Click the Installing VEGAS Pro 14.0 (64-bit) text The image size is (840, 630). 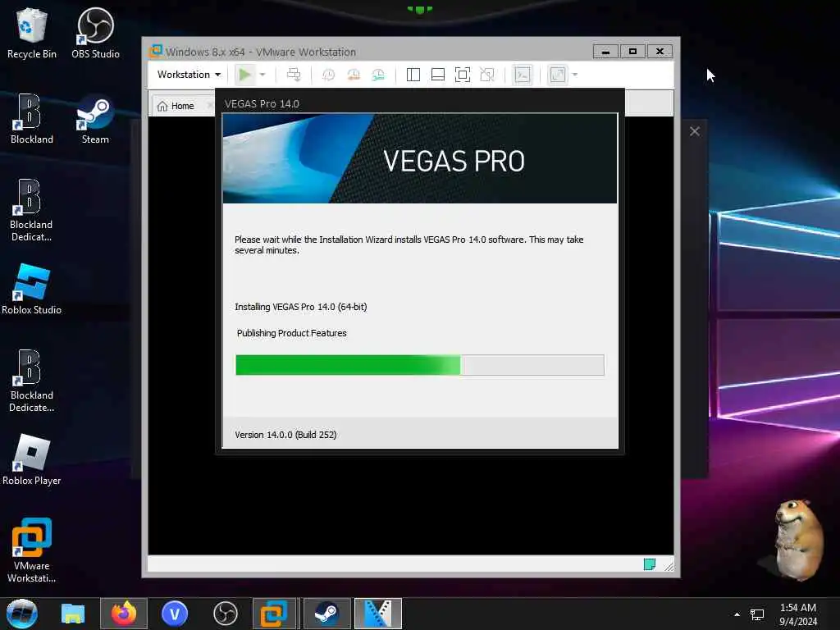point(300,307)
